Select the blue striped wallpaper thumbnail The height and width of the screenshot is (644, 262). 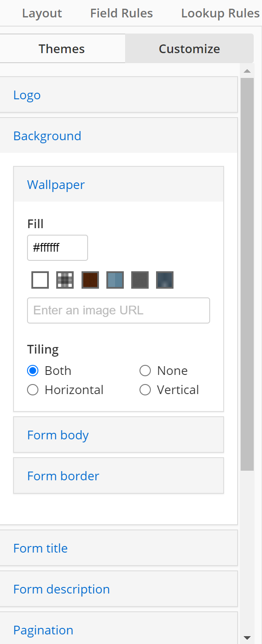point(115,280)
